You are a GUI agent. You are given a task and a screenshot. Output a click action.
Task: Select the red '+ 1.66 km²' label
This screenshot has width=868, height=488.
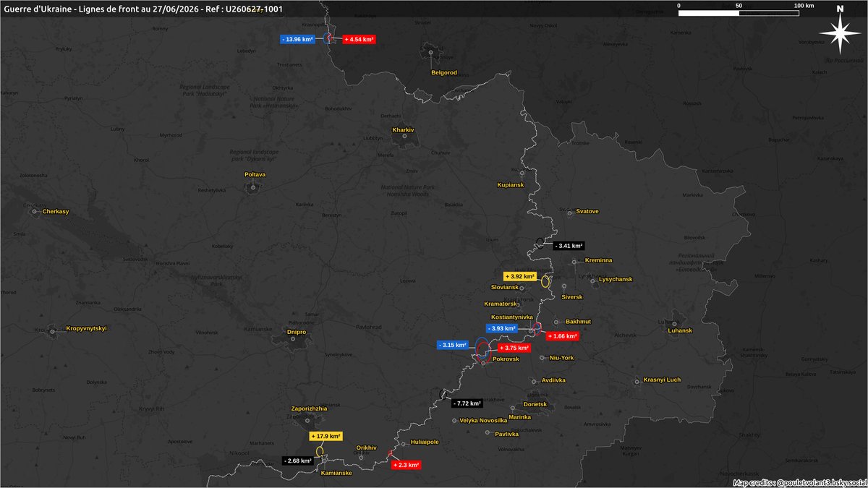coord(562,336)
